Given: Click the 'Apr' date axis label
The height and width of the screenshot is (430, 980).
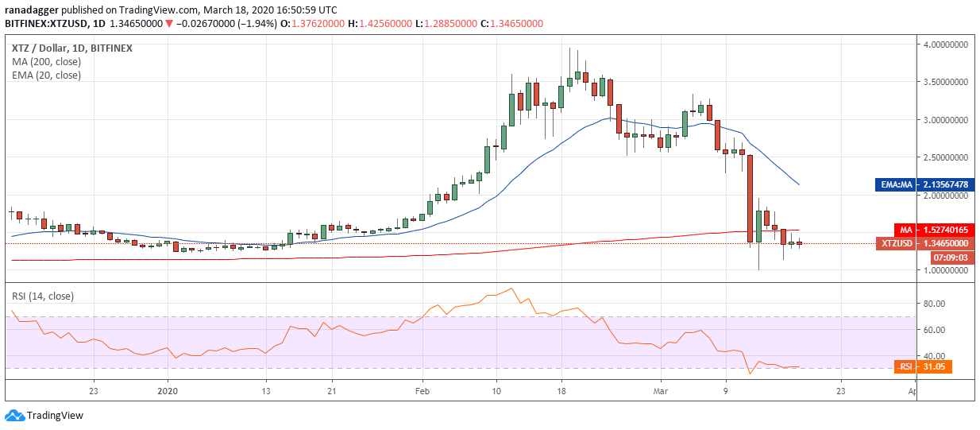Looking at the screenshot, I should coord(914,391).
